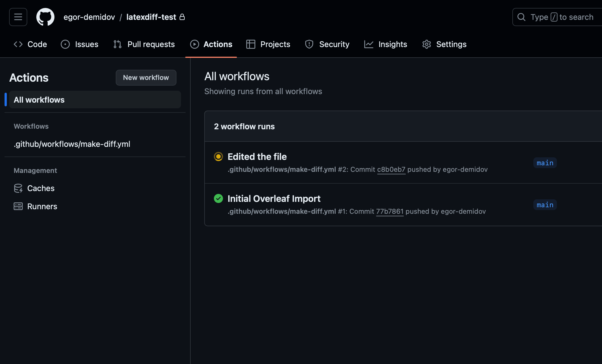Click the lock icon beside latexdiff-test
The image size is (602, 364).
(x=182, y=17)
